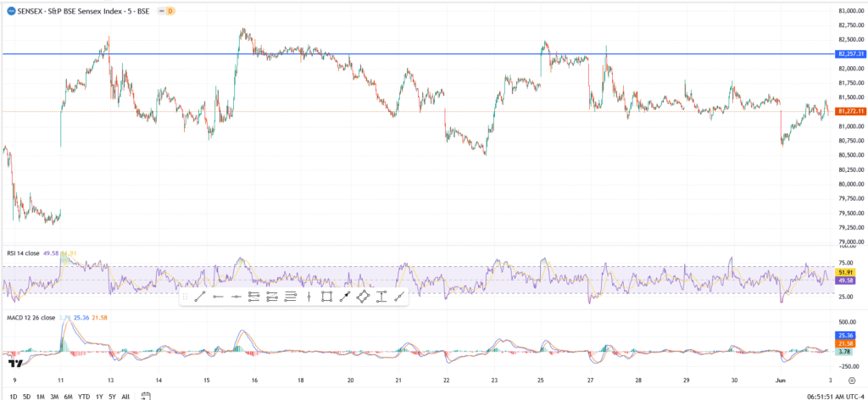Open the Go to date calendar

click(146, 395)
